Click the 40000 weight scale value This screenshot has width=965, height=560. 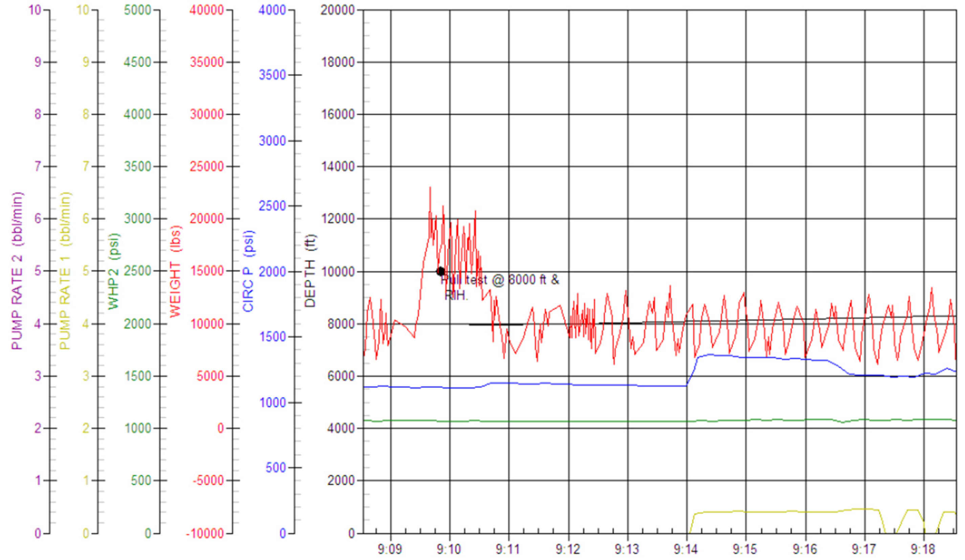(x=207, y=10)
